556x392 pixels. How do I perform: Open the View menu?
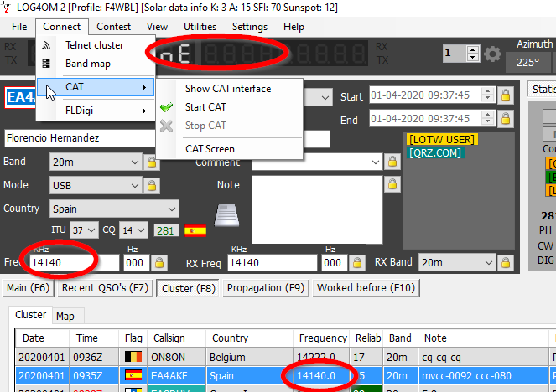(157, 27)
